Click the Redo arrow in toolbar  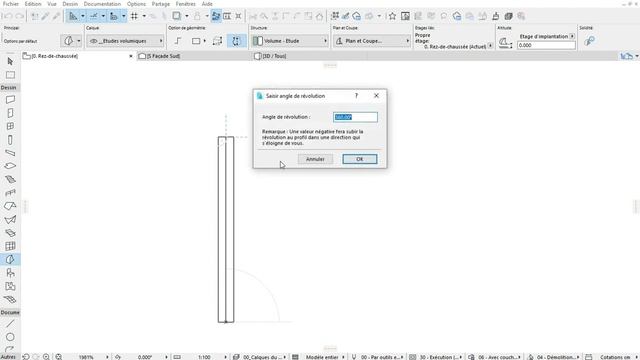[x=19, y=16]
